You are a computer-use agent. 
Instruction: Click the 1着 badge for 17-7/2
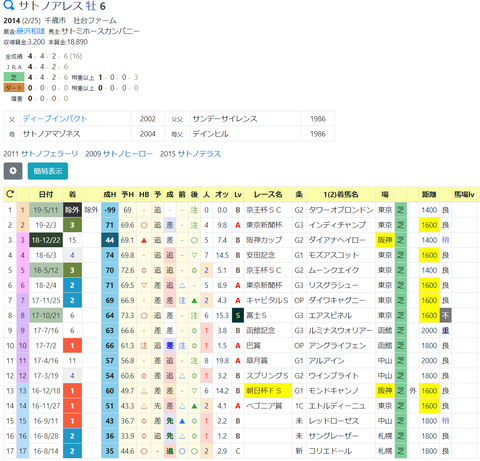72,346
